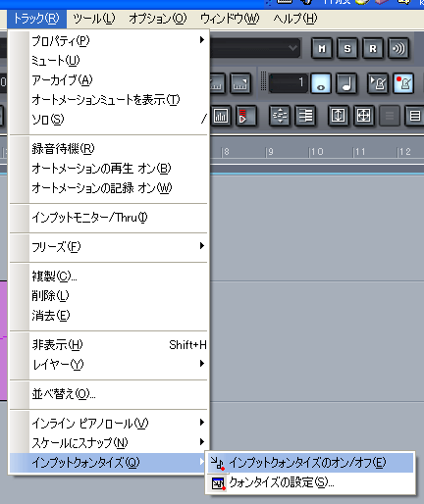424x504 pixels.
Task: Expand the フリーズ(F) submenu
Action: tap(109, 247)
